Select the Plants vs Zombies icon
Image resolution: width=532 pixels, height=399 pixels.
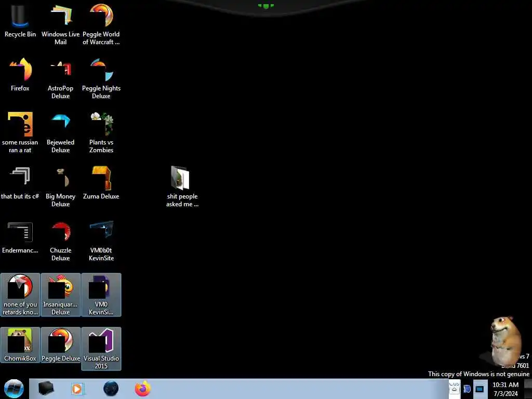coord(101,132)
